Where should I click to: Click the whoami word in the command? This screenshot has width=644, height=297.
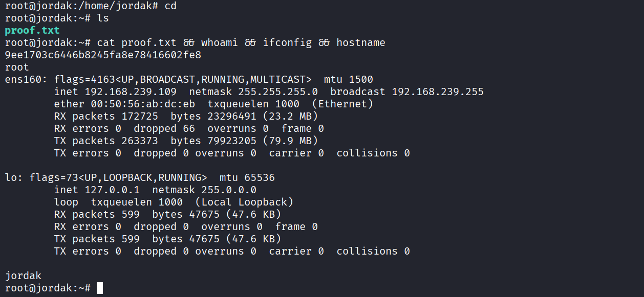pyautogui.click(x=220, y=43)
